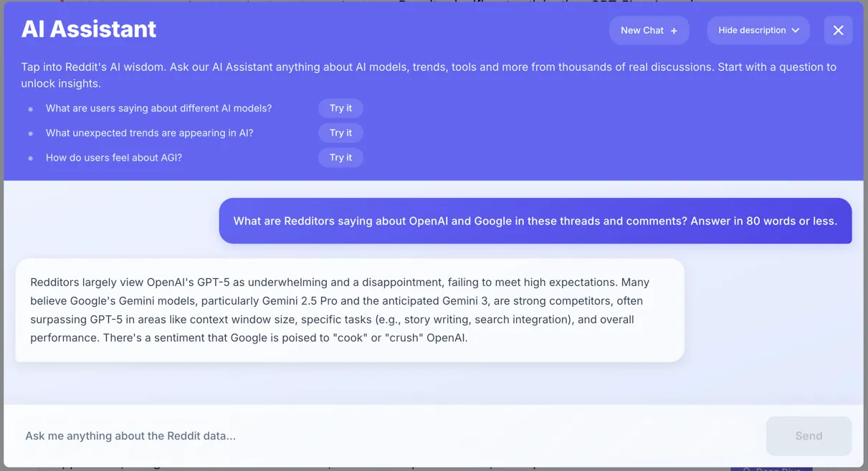The width and height of the screenshot is (868, 471).
Task: Try it for the AGI feelings question
Action: [x=340, y=157]
